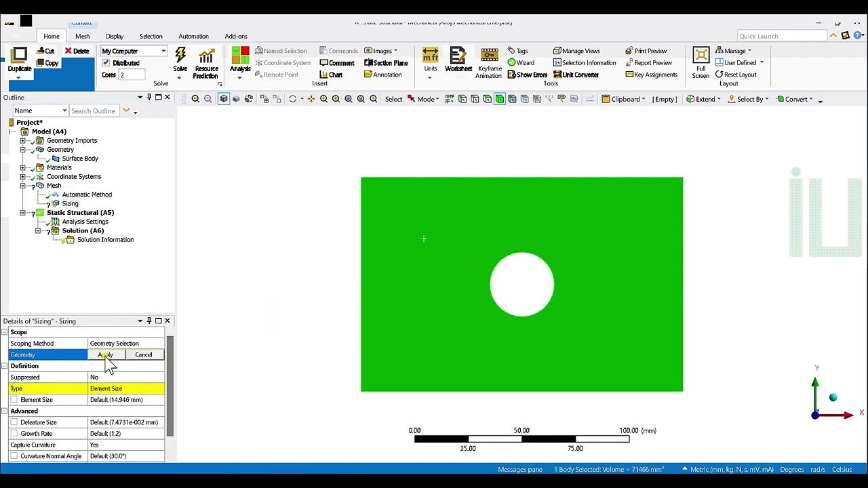Viewport: 868px width, 488px height.
Task: Switch to the Selection tab
Action: (x=151, y=36)
